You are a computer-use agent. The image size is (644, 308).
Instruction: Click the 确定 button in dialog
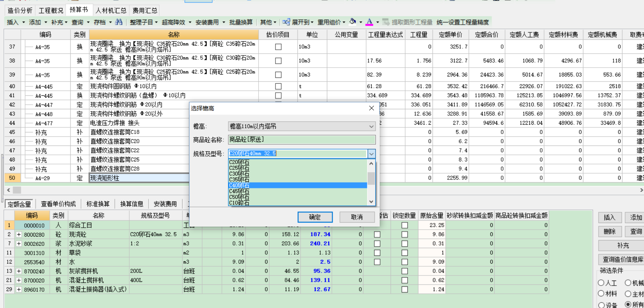point(315,217)
